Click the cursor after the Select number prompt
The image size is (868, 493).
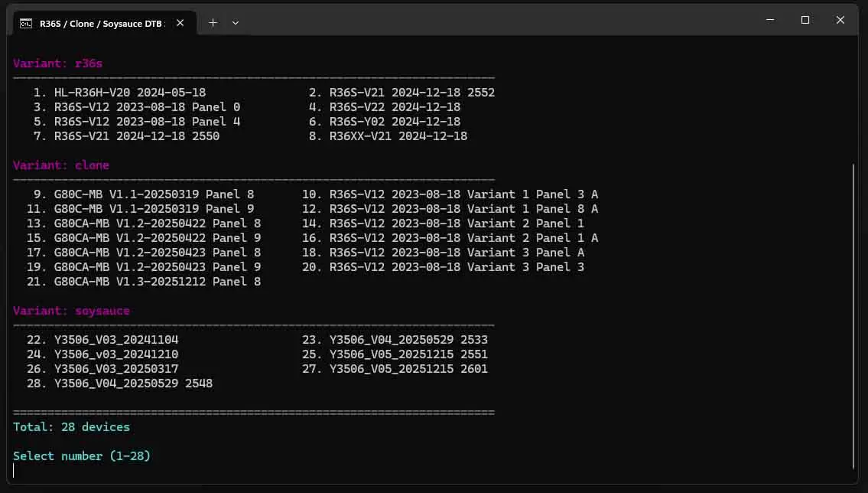(x=14, y=468)
